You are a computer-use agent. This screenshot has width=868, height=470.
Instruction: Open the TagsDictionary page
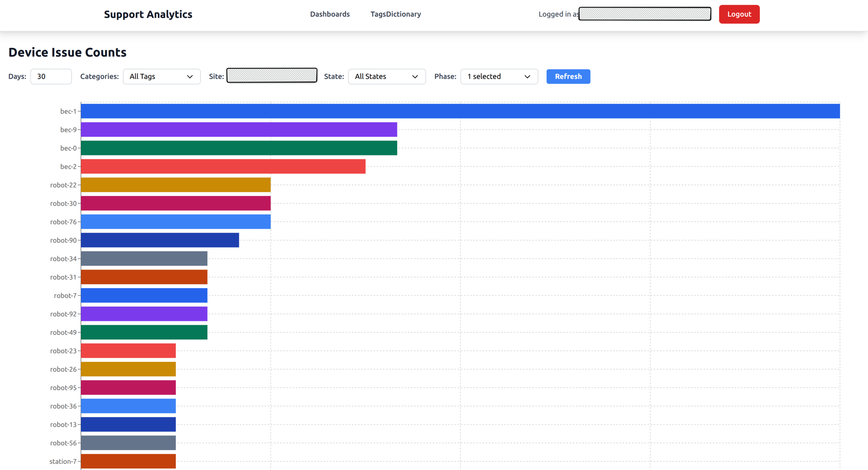pos(396,14)
